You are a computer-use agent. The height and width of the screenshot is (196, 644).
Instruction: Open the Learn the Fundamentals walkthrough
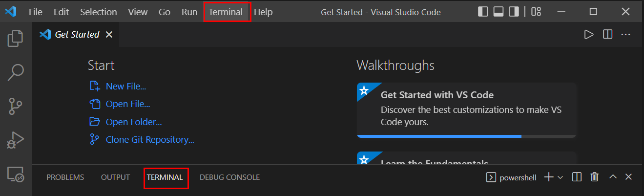466,158
